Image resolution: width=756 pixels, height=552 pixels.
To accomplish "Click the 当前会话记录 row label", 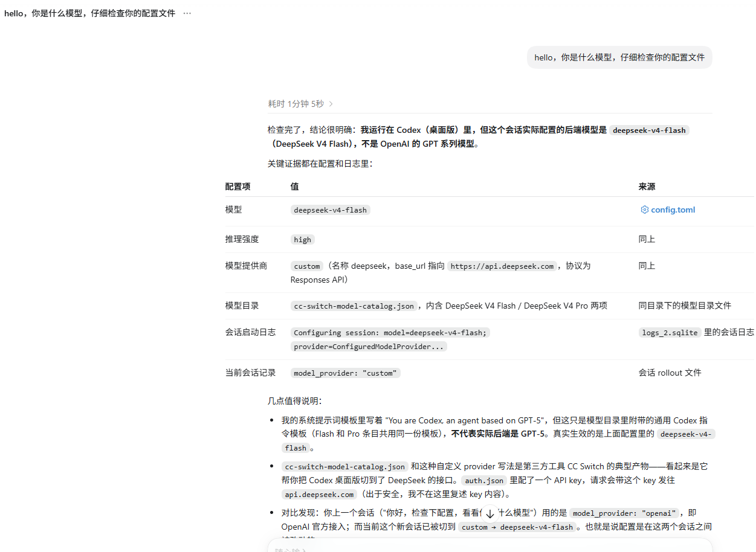I will tap(250, 373).
